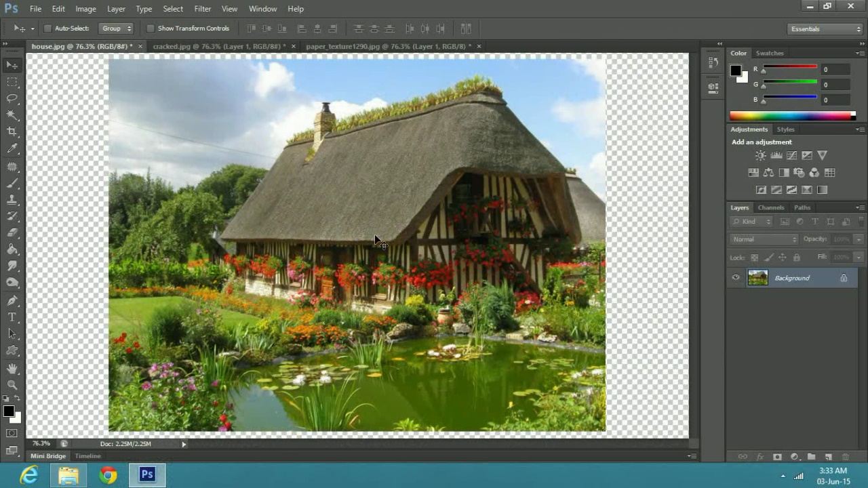This screenshot has height=488, width=868.
Task: Select the Path Selection tool
Action: (x=12, y=334)
